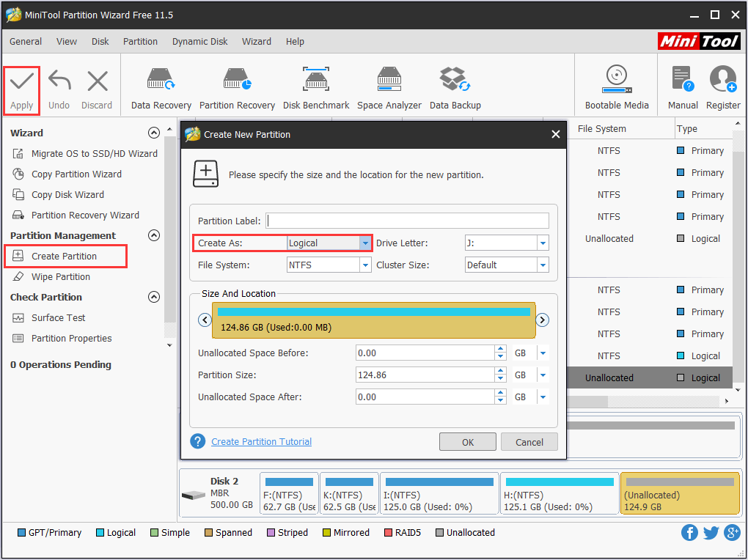Screen dimensions: 748x560
Task: Open the Create Partition Tutorial link
Action: (261, 442)
